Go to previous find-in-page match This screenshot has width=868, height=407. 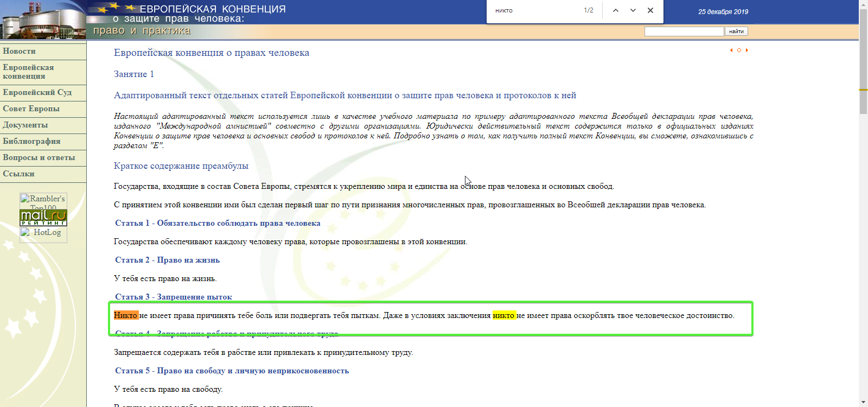point(616,10)
